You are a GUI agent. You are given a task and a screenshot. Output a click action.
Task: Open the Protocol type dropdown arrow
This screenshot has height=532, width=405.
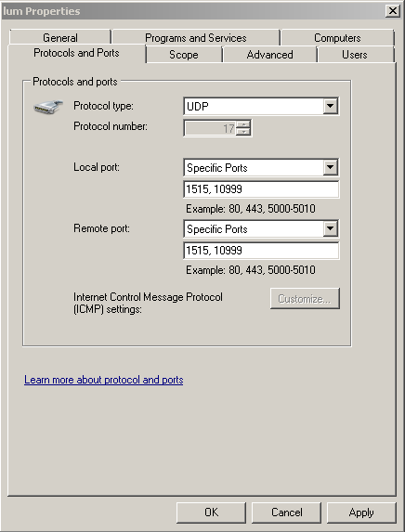click(330, 106)
